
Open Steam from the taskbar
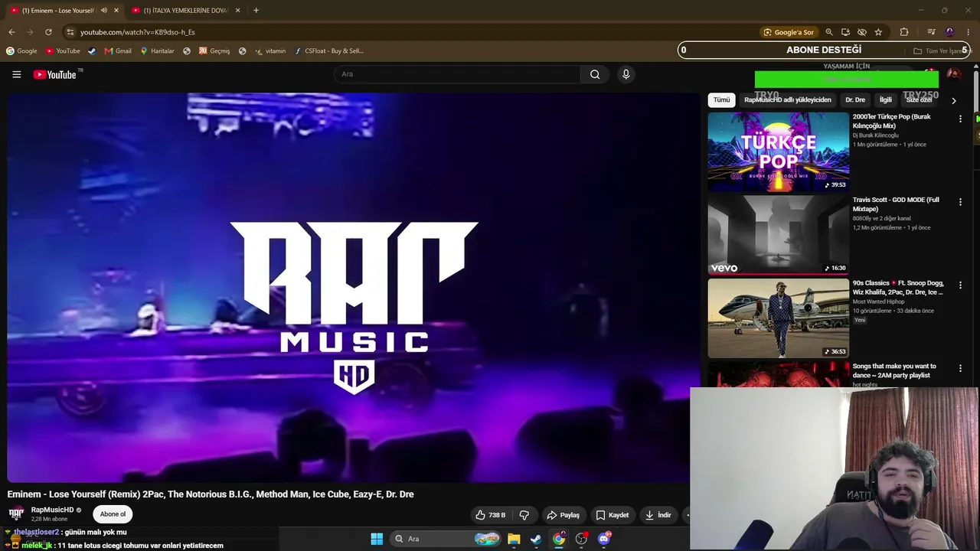tap(536, 539)
